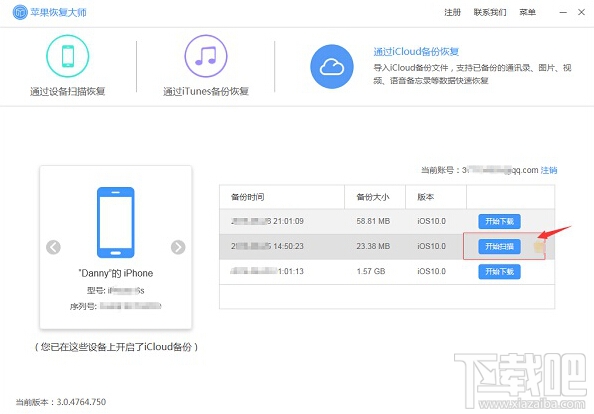The height and width of the screenshot is (414, 594).
Task: Select the backup row ending 21:01:09
Action: click(387, 221)
